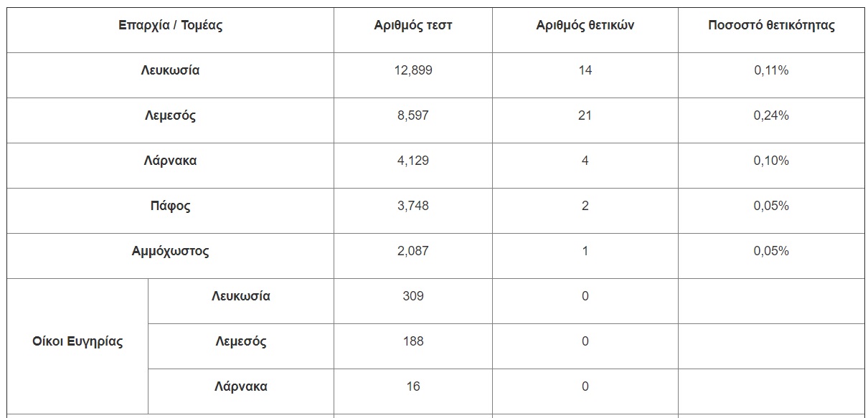Screen dimensions: 868x418
Task: Click the 'Πάφος' row label
Action: tap(170, 206)
